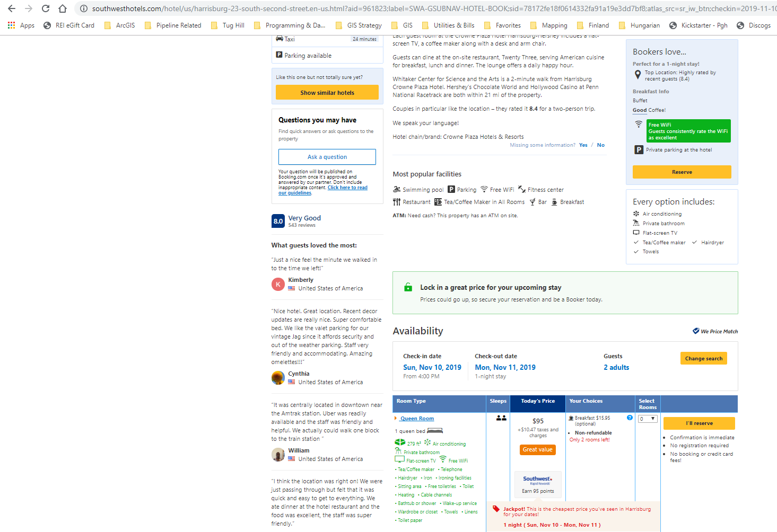Click the browser Forward arrow

pyautogui.click(x=29, y=8)
